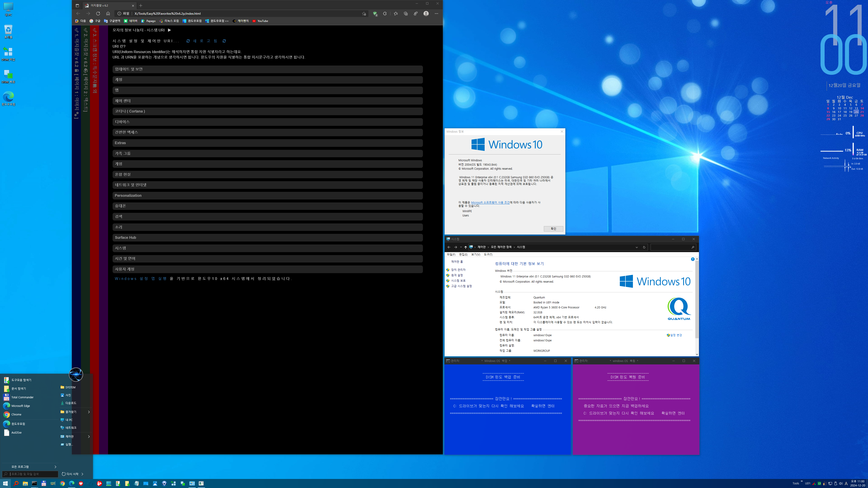Screen dimensions: 868x488
Task: Expand 모든 프로그램 in Start menu
Action: coord(34,467)
